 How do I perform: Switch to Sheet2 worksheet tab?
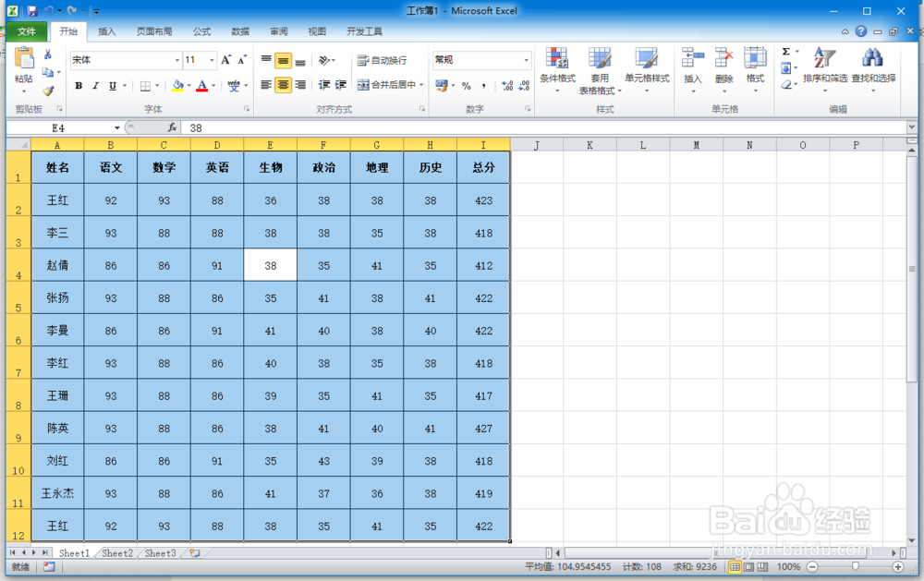click(117, 553)
